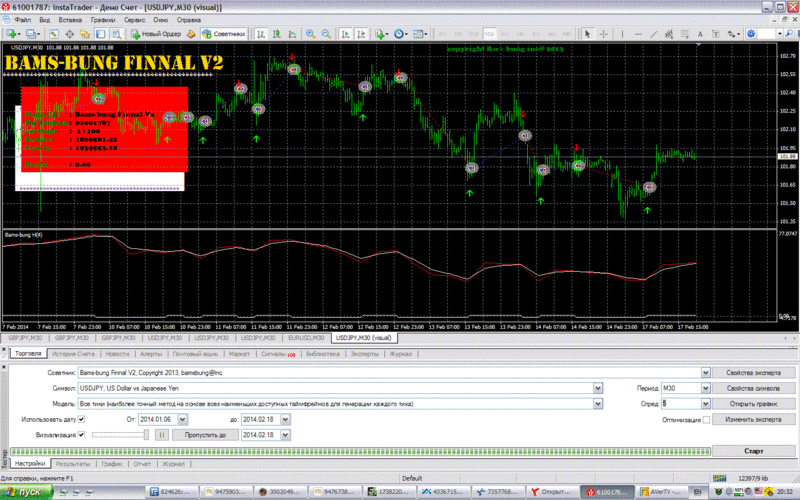The image size is (800, 500).
Task: Click the visualization speed slider
Action: point(121,435)
